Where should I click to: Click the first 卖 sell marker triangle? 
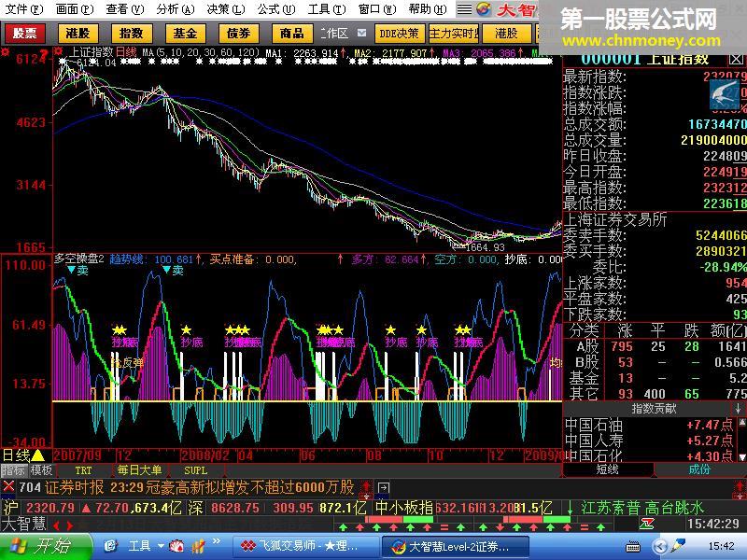72,270
